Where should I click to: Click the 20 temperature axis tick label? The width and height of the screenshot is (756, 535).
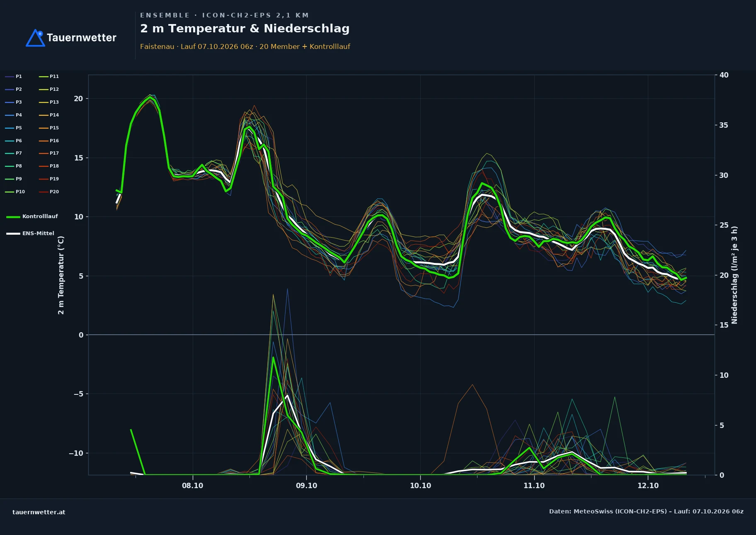(78, 99)
